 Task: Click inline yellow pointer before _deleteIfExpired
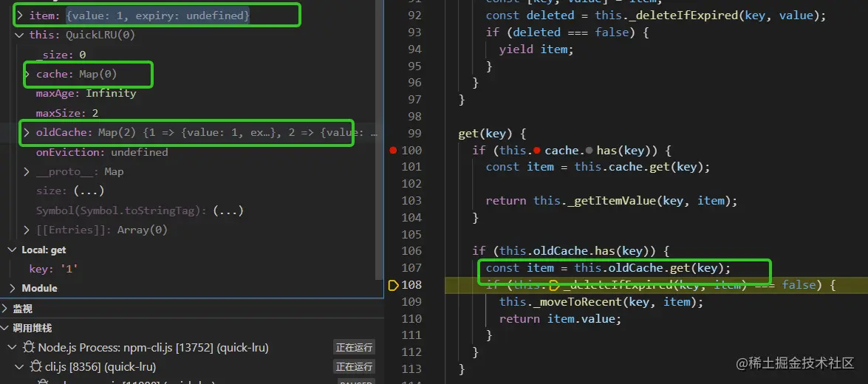point(555,285)
